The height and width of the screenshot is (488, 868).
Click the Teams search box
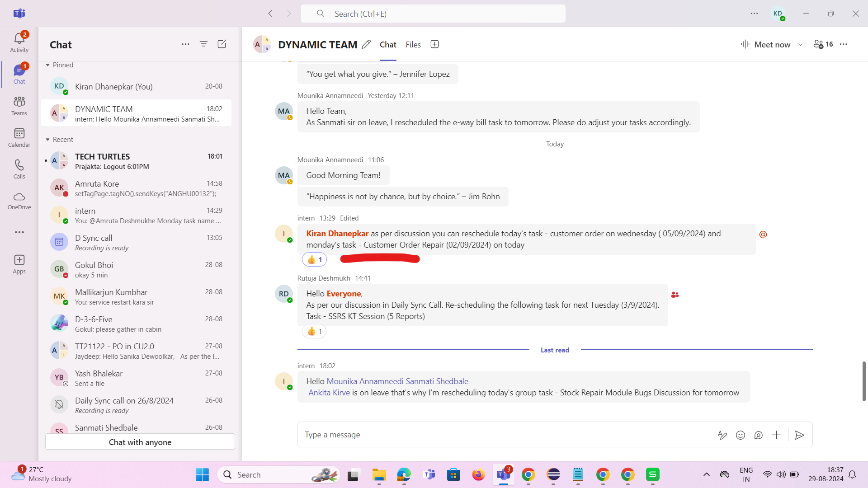point(433,14)
